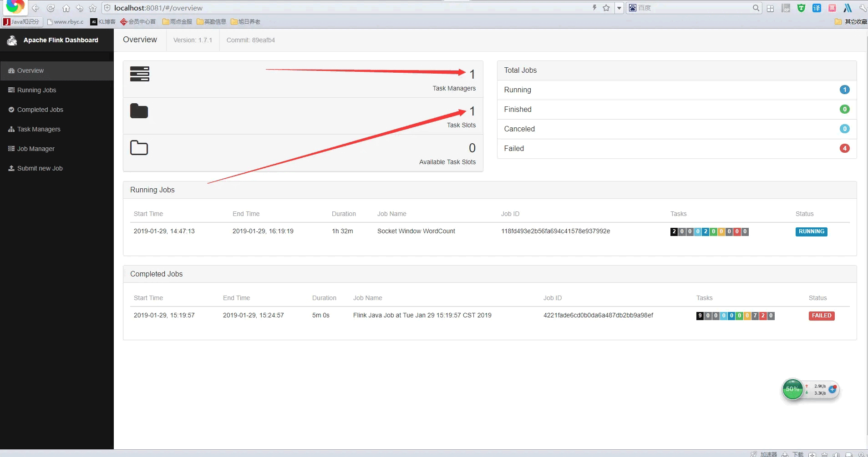This screenshot has height=457, width=868.
Task: Click the Canceled jobs count badge
Action: click(844, 129)
